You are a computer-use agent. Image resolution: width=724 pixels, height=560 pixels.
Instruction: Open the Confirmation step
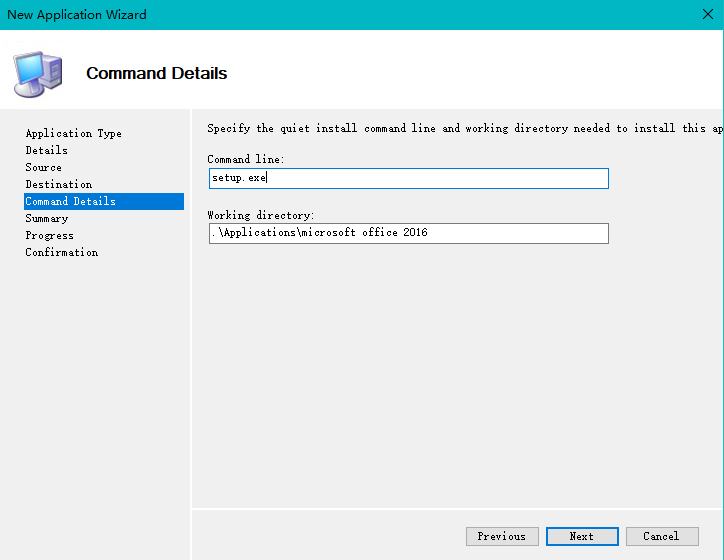61,253
